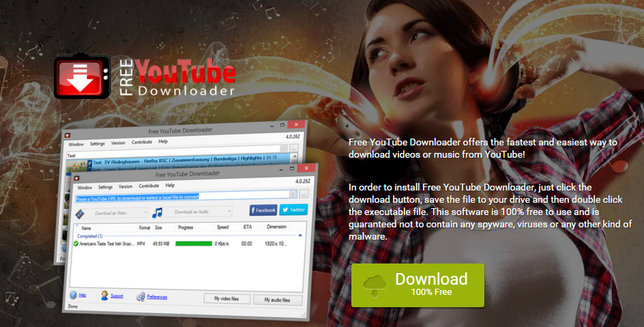
Task: Sort by the ETA column header
Action: click(x=248, y=227)
